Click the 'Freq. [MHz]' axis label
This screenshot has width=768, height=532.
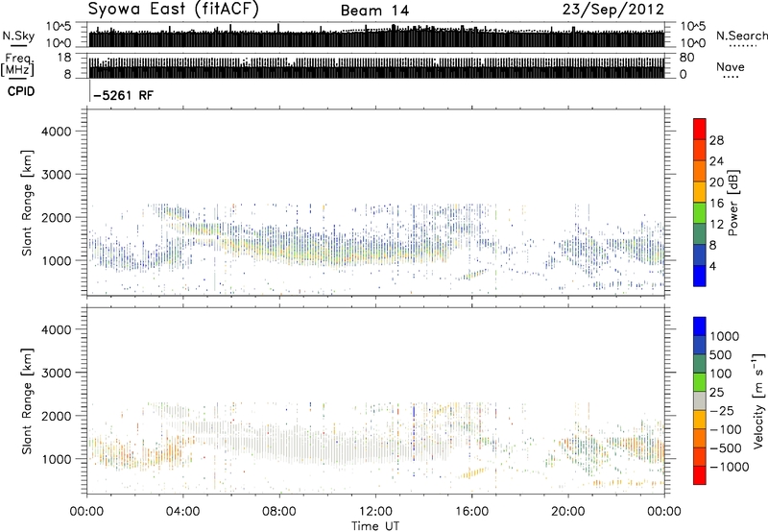17,64
